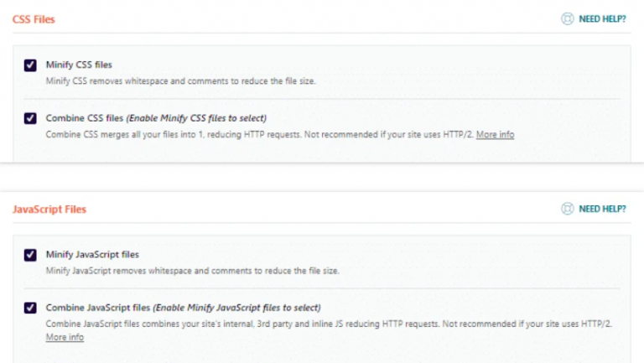
Task: Follow More info link under Combine JavaScript
Action: pyautogui.click(x=65, y=337)
